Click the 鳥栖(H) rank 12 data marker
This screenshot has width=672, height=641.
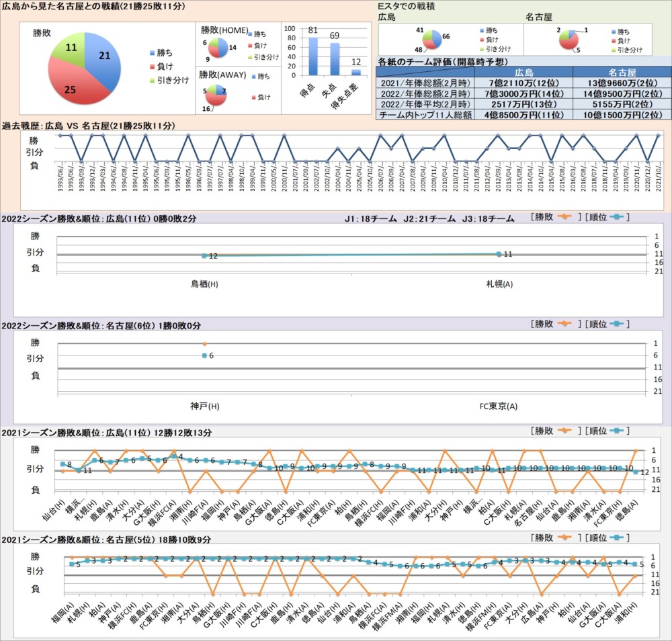point(204,256)
